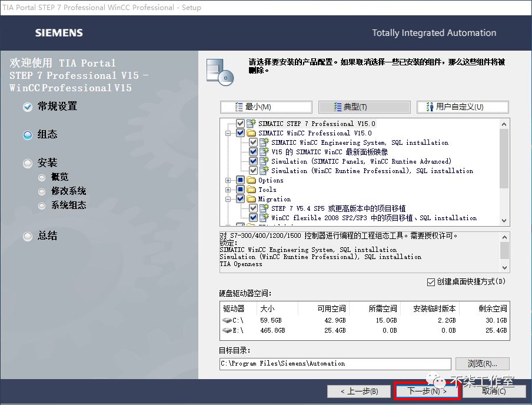Select the 概览 sub-step
This screenshot has height=405, width=532.
pyautogui.click(x=54, y=177)
